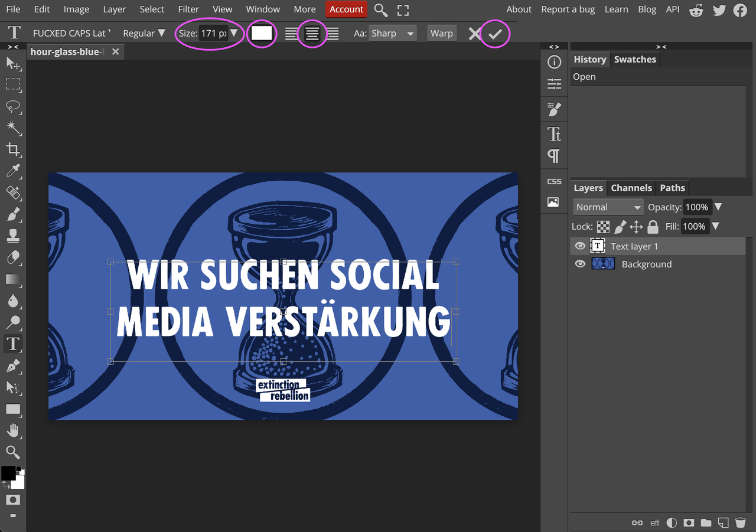Hide the Text layer 1 visibility eye
This screenshot has height=532, width=756.
580,246
